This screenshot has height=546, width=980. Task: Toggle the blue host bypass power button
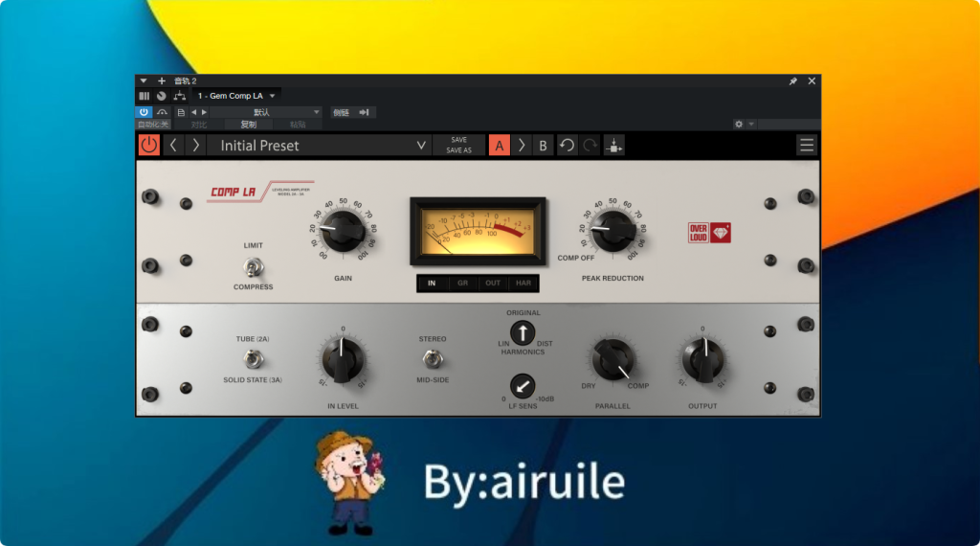[x=144, y=112]
